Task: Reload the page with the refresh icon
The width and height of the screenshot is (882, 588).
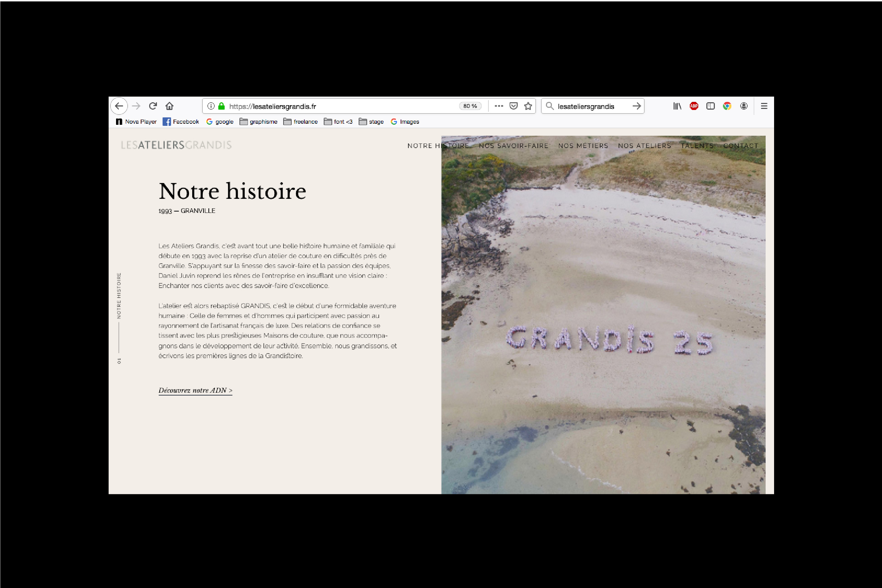Action: [x=153, y=106]
